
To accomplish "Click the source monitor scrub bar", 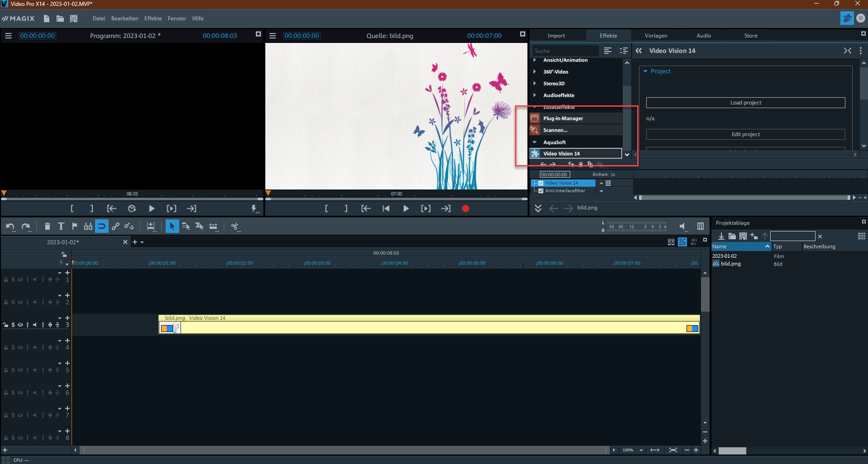I will (396, 198).
